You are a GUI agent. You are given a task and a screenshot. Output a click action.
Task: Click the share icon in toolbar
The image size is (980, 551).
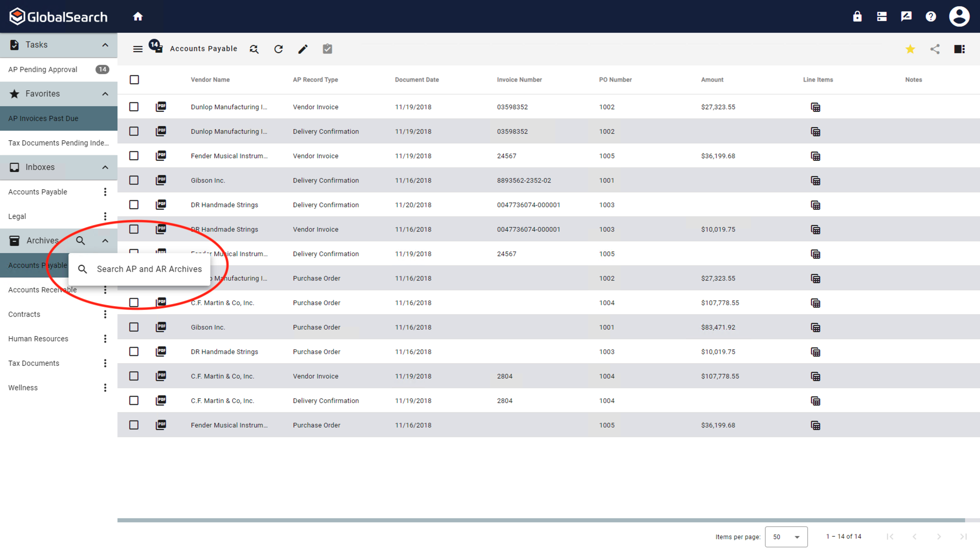coord(935,49)
